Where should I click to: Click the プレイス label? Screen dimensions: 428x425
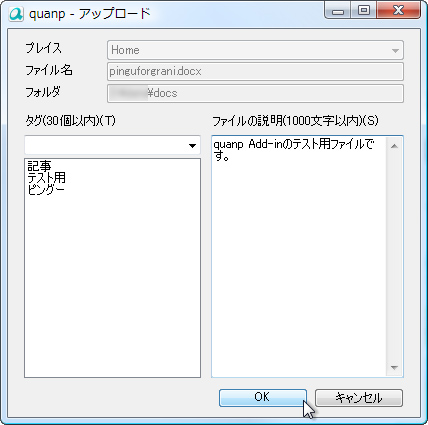44,48
